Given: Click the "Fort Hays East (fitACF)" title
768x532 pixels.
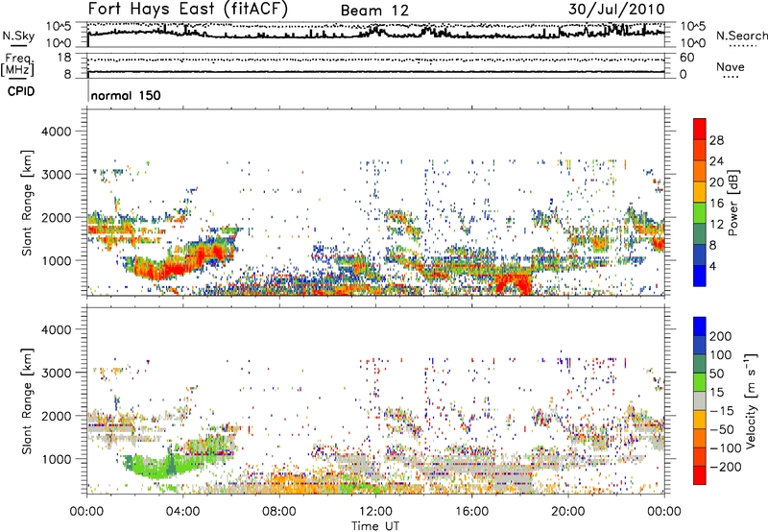Looking at the screenshot, I should click(x=187, y=9).
